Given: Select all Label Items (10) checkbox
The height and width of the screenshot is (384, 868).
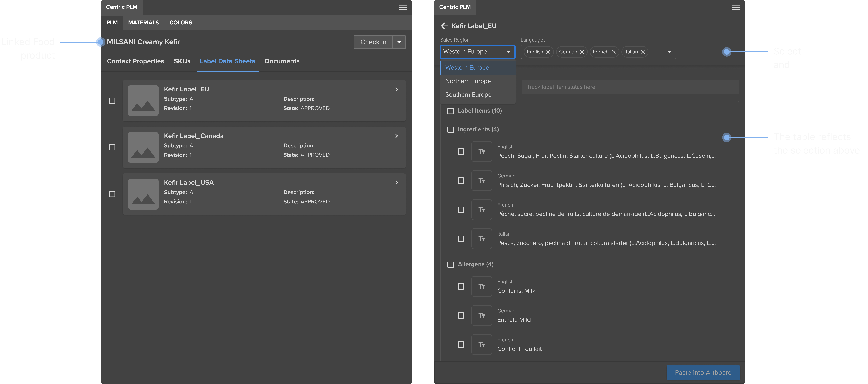Looking at the screenshot, I should [x=450, y=111].
